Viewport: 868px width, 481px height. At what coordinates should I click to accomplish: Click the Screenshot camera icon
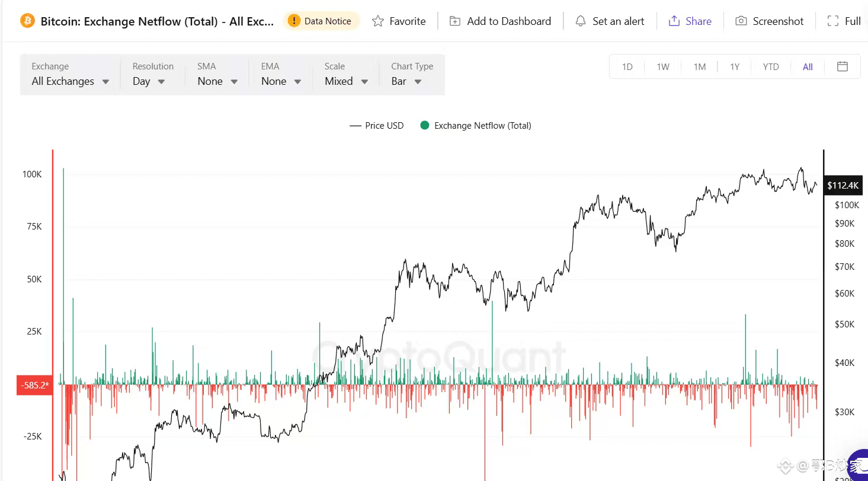tap(741, 21)
